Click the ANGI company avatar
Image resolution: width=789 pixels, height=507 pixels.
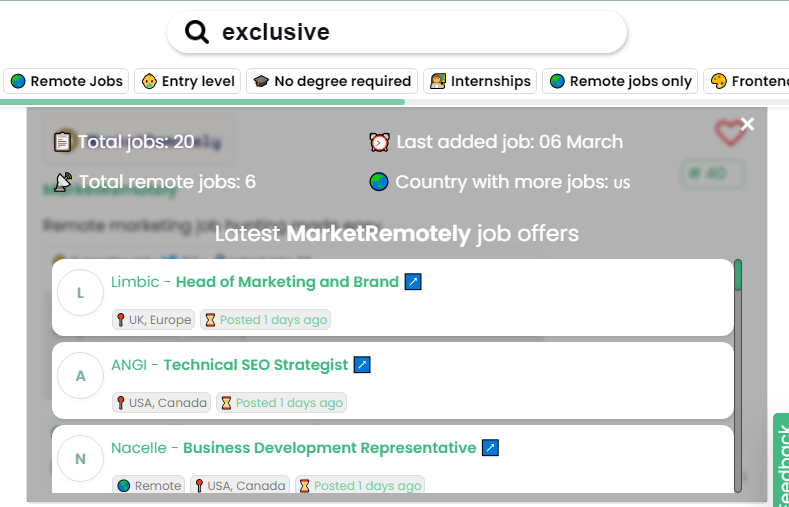(x=81, y=377)
